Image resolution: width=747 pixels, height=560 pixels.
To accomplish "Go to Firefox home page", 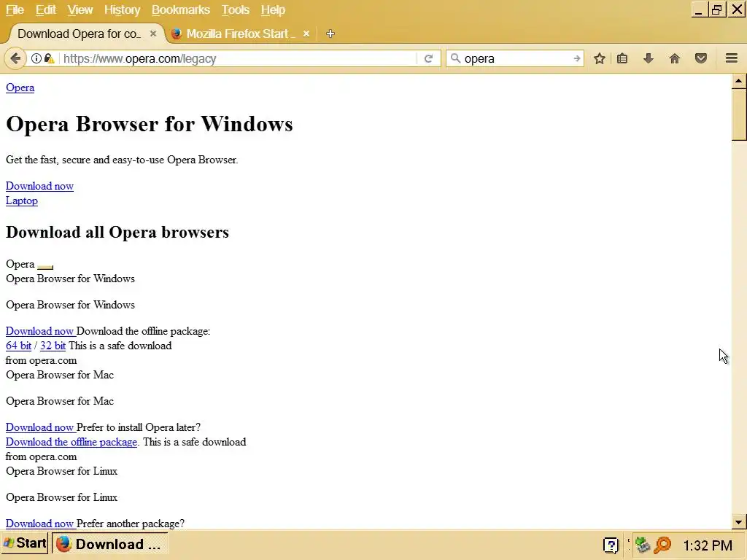I will pos(675,58).
